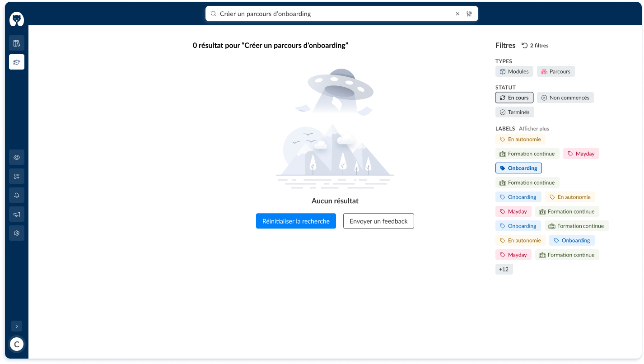Click the eye preview icon in sidebar

coord(17,157)
